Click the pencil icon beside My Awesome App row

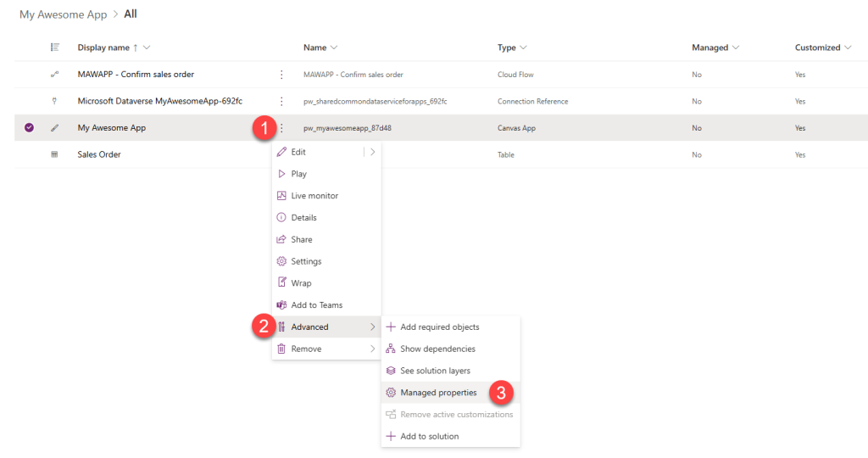(54, 128)
